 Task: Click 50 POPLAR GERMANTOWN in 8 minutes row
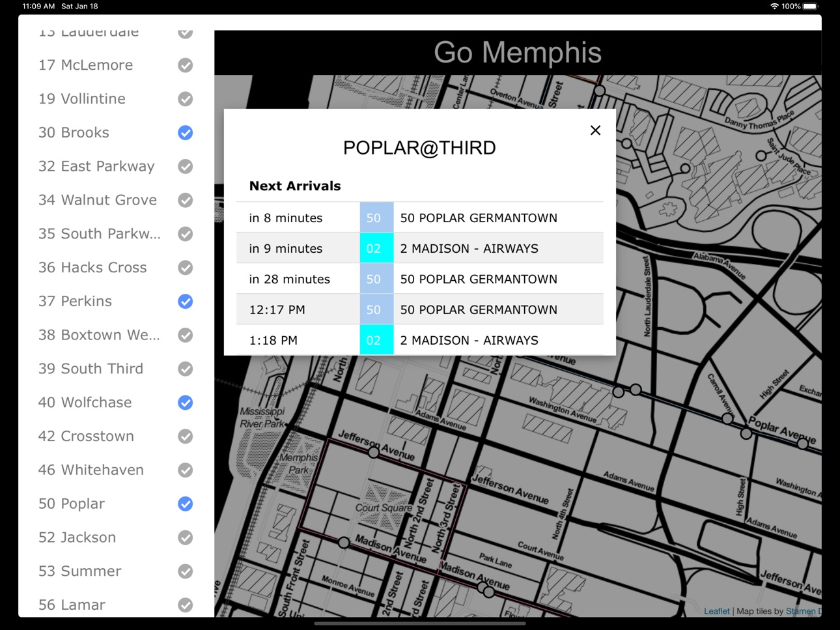479,218
